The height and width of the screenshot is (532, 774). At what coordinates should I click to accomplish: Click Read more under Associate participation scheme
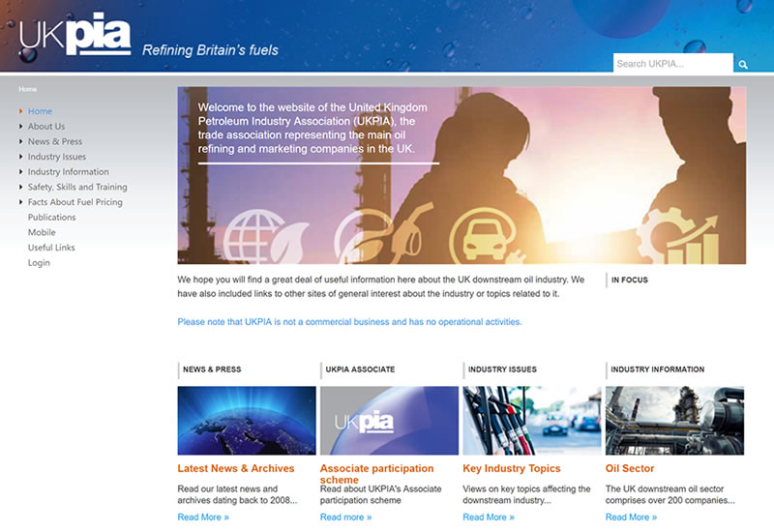tap(345, 517)
